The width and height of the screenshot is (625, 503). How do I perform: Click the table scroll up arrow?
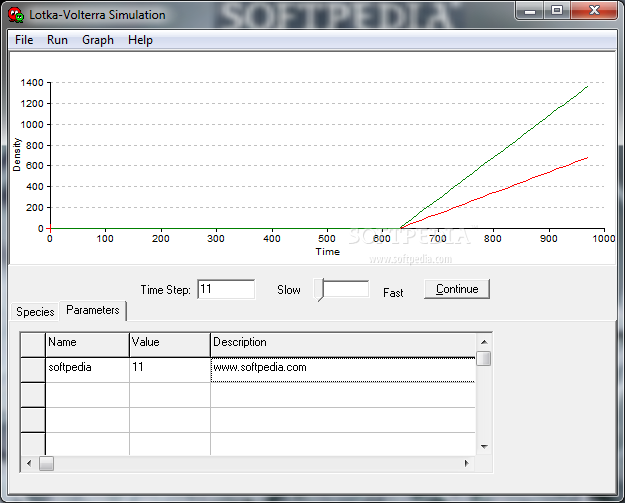pos(484,342)
